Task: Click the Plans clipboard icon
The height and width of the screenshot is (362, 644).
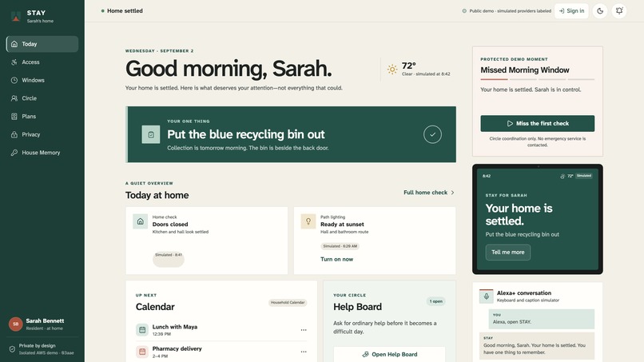Action: tap(14, 117)
